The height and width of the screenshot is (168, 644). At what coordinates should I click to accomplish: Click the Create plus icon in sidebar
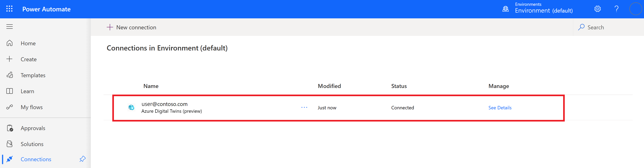pos(10,59)
